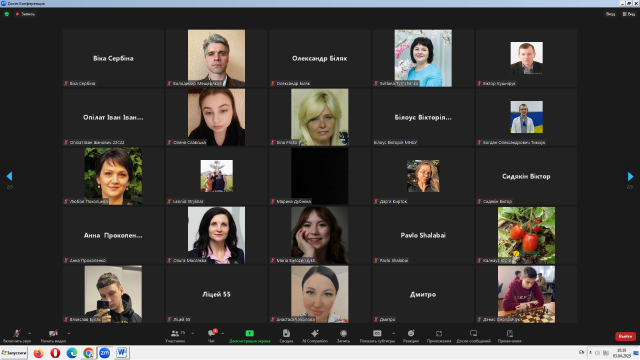This screenshot has width=640, height=360.
Task: Open the Summary tool icon
Action: coord(286,336)
